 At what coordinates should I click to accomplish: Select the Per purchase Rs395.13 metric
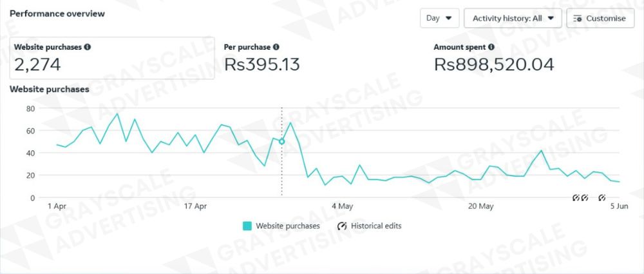(261, 58)
